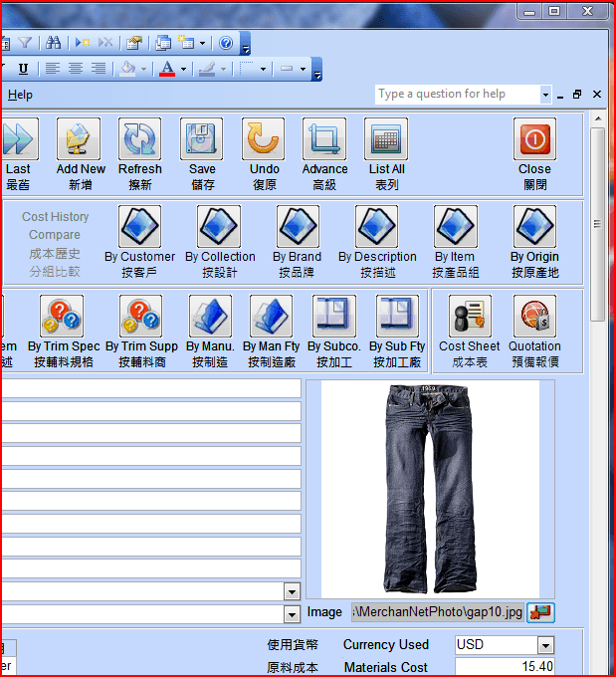Expand the Currency Used dropdown
616x677 pixels.
(544, 645)
